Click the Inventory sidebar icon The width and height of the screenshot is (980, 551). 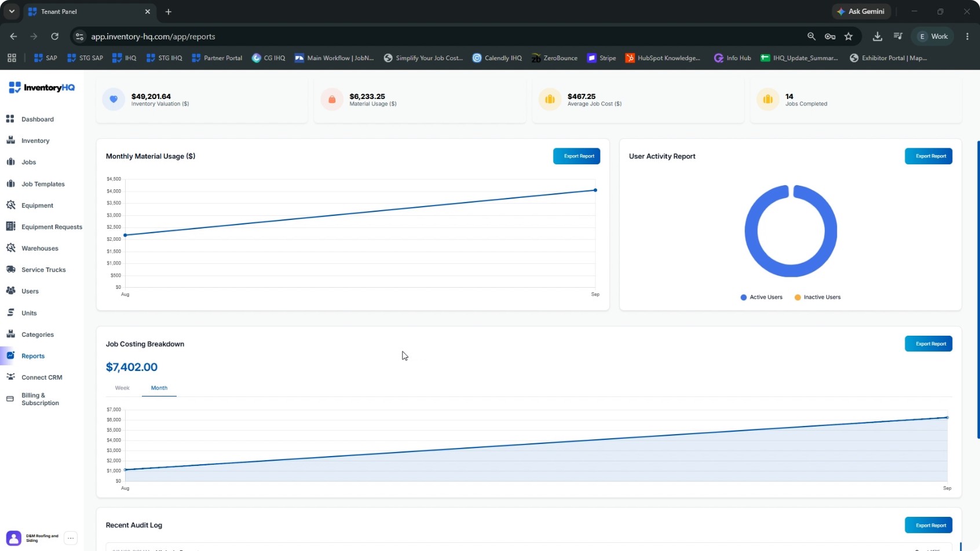tap(10, 141)
